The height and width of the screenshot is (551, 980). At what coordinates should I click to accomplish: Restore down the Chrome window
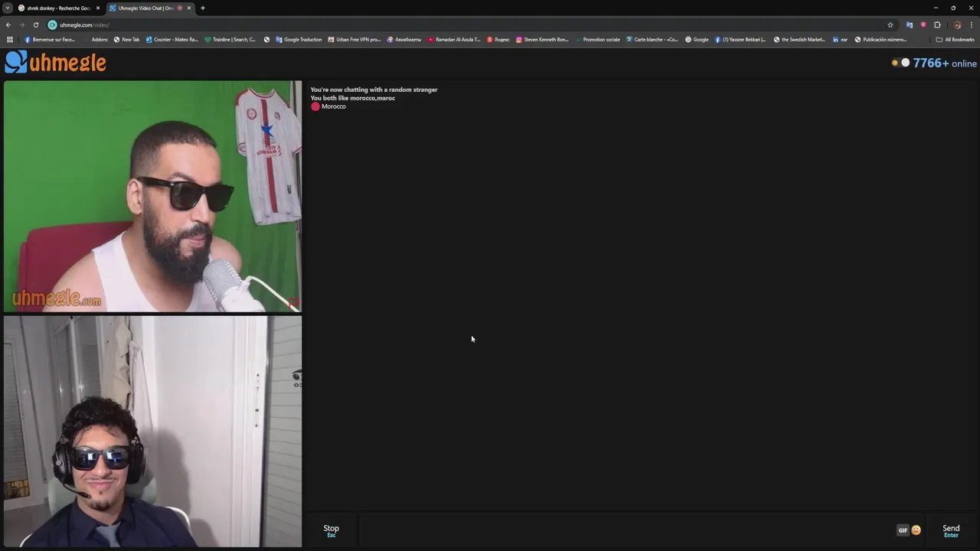pos(953,8)
